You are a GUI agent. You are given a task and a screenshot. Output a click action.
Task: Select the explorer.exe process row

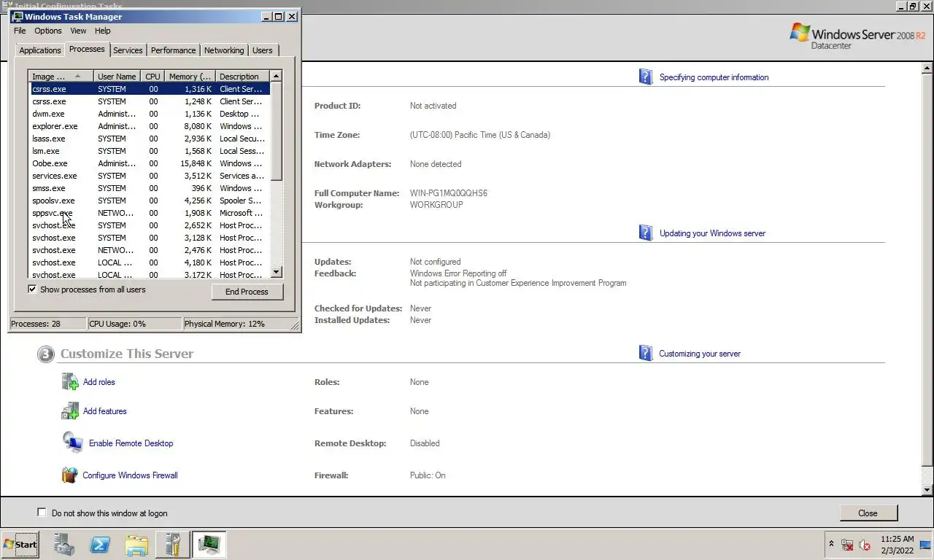tap(150, 126)
